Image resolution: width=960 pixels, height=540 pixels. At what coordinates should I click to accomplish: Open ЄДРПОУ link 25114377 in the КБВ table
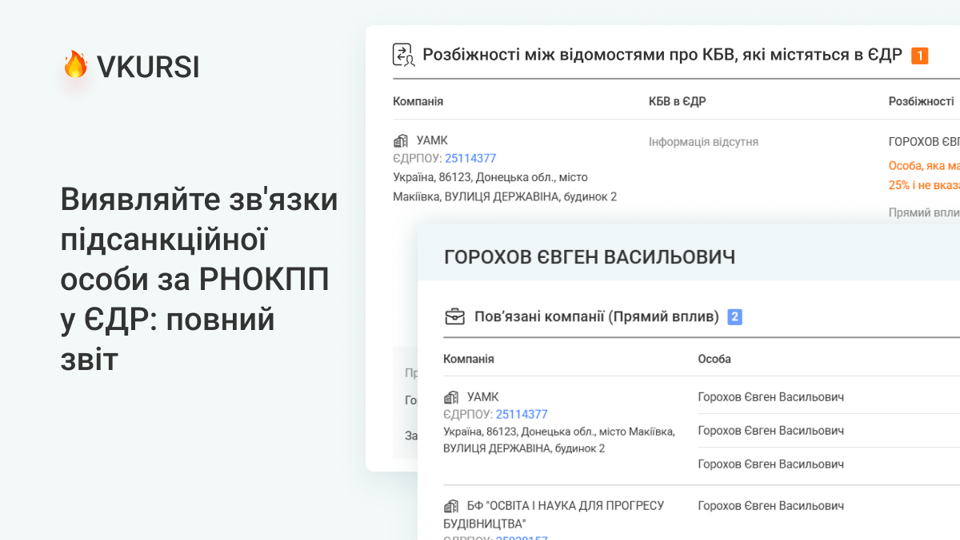point(470,158)
